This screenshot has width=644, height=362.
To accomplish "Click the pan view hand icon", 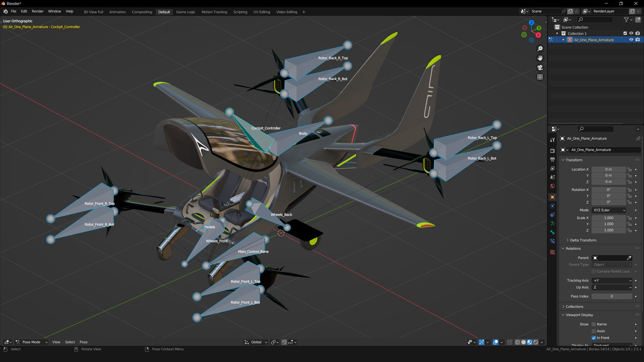I will pyautogui.click(x=540, y=58).
